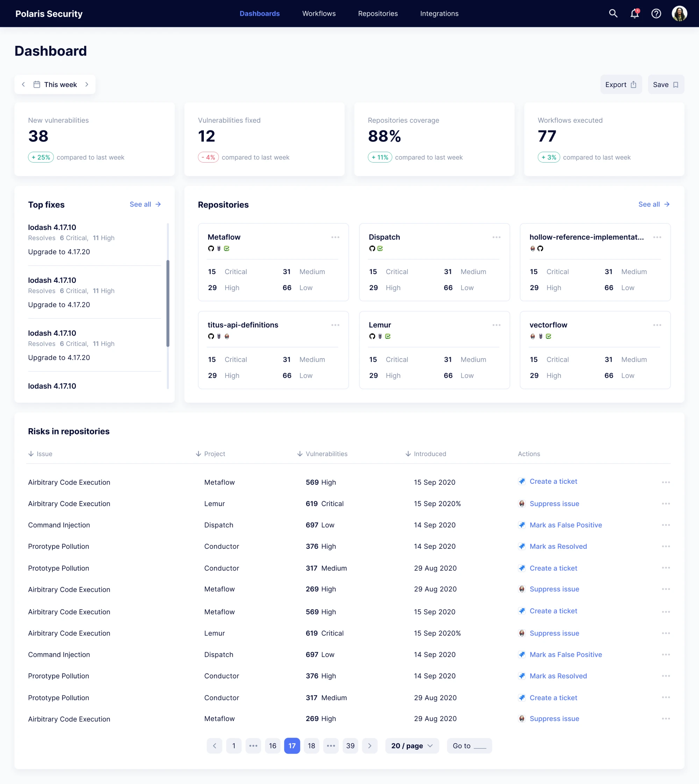Open the 20 / page dropdown
Viewport: 699px width, 784px height.
click(412, 746)
